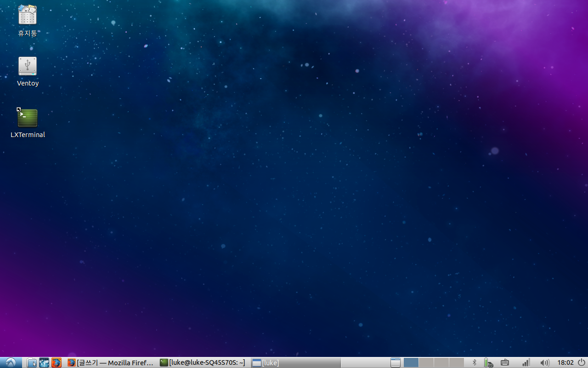Open the network signal strength indicator
Screen dimensions: 588x368
point(526,362)
